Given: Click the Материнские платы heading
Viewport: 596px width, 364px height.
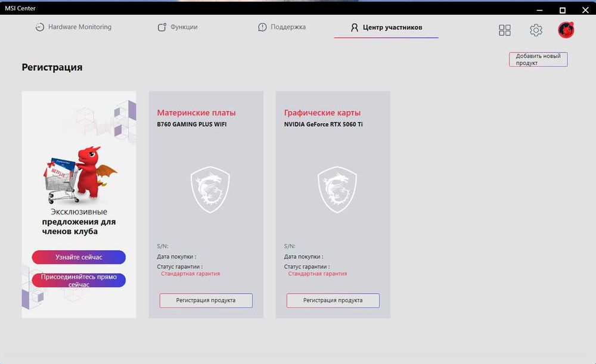Looking at the screenshot, I should point(196,113).
